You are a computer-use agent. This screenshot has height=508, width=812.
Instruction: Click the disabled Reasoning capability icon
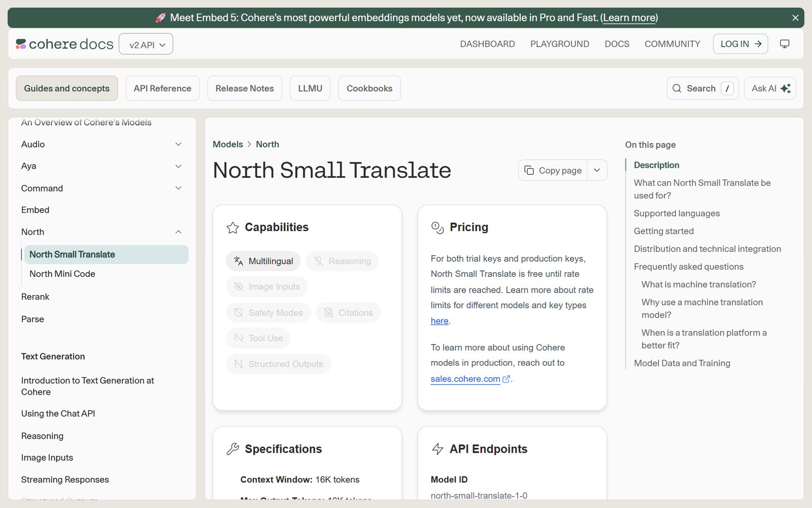pyautogui.click(x=318, y=261)
